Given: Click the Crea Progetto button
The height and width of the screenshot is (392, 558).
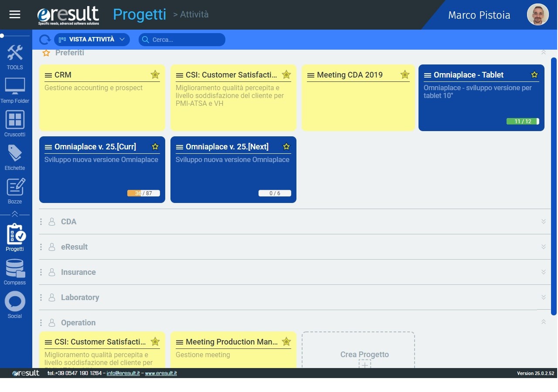Looking at the screenshot, I should click(x=358, y=350).
